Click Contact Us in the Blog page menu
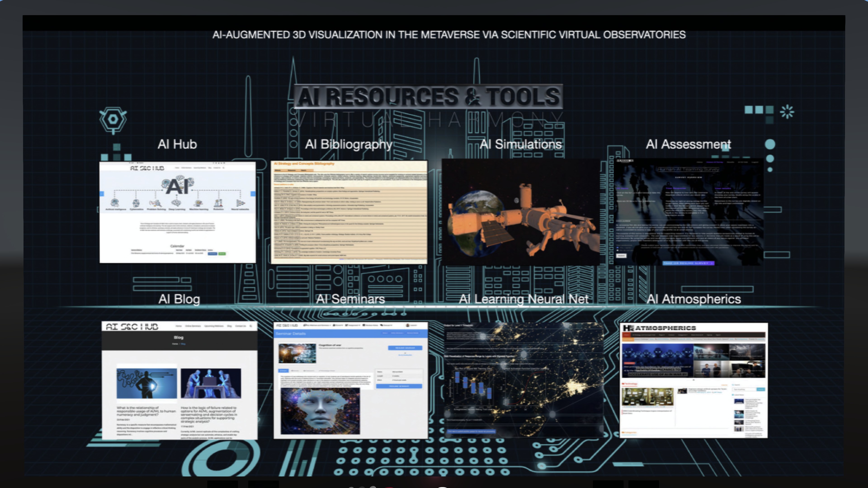The height and width of the screenshot is (488, 868). click(x=240, y=326)
